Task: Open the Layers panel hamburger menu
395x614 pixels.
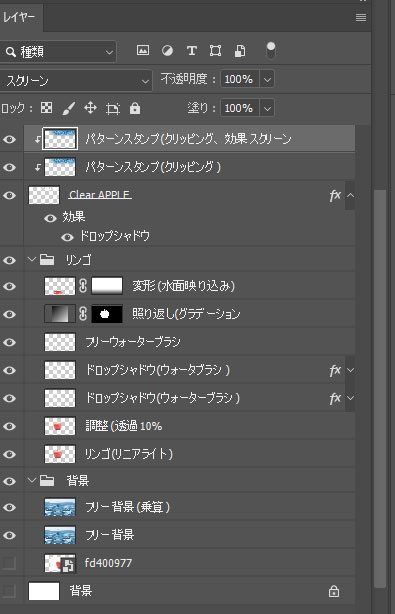Action: click(x=361, y=18)
